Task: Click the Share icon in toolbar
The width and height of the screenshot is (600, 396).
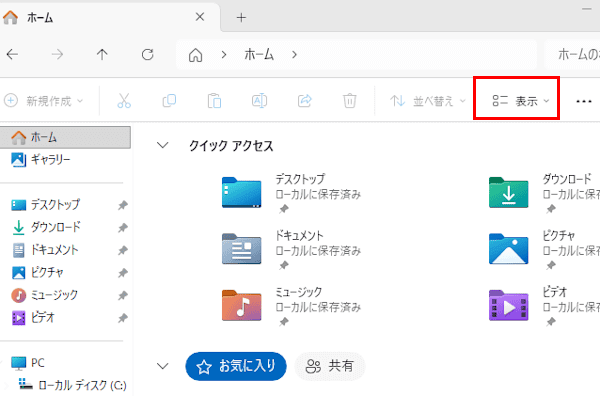Action: [x=305, y=101]
